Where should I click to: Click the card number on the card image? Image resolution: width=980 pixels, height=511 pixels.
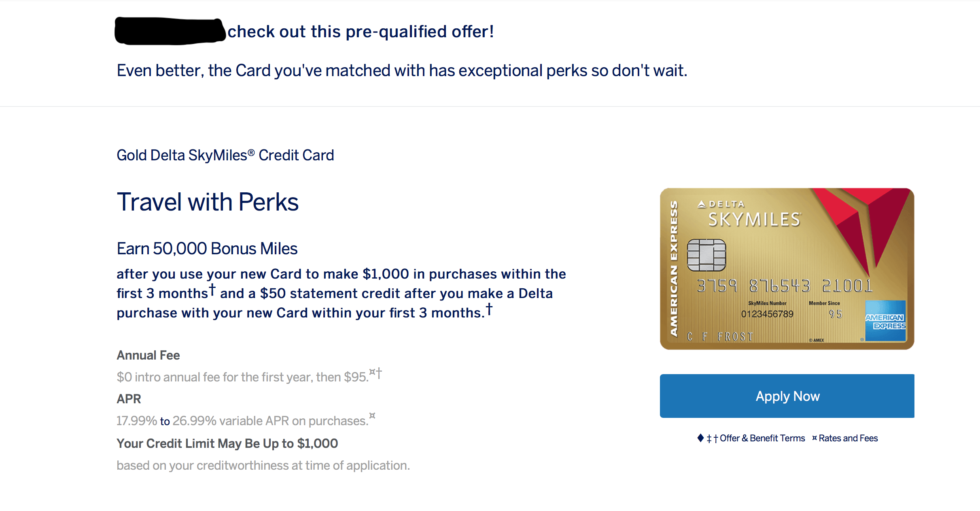point(784,286)
